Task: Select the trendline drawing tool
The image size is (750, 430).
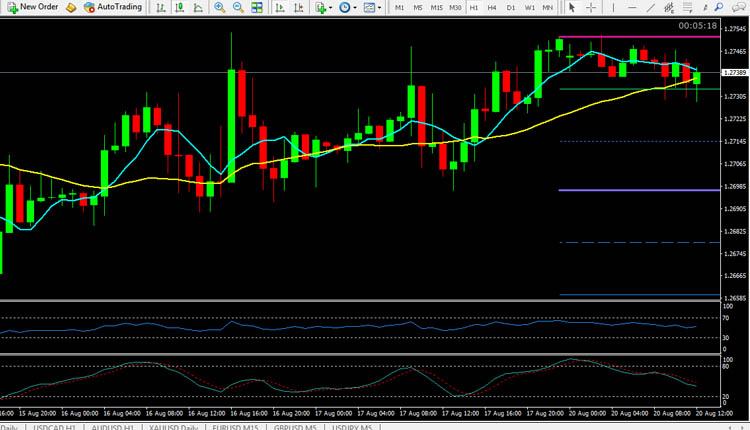Action: click(651, 8)
